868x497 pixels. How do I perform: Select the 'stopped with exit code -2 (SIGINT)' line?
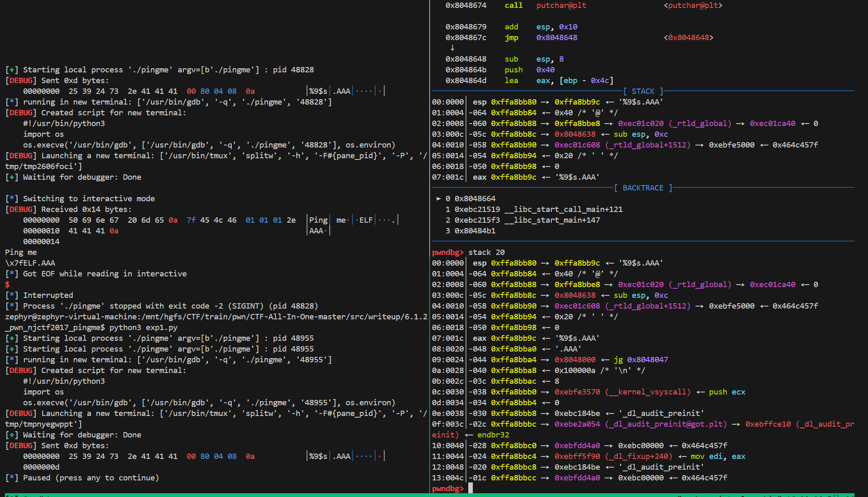click(x=161, y=306)
